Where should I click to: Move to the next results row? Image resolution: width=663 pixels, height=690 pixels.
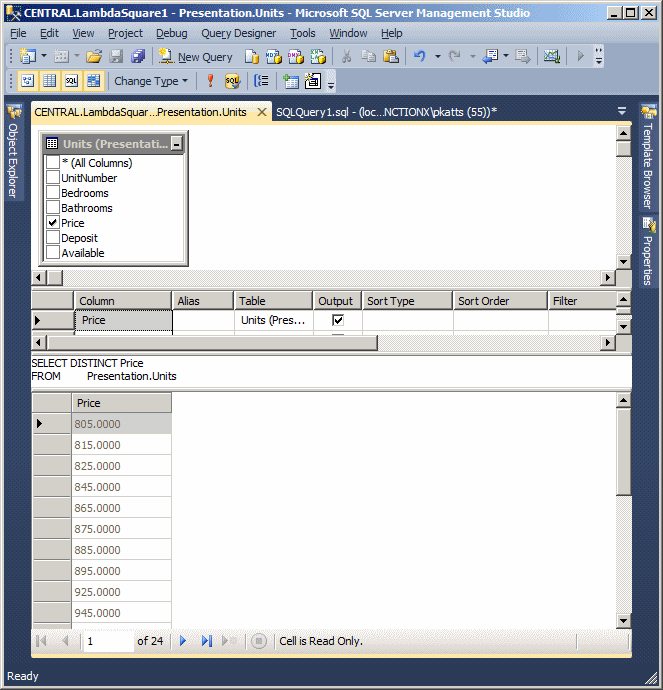pos(183,641)
